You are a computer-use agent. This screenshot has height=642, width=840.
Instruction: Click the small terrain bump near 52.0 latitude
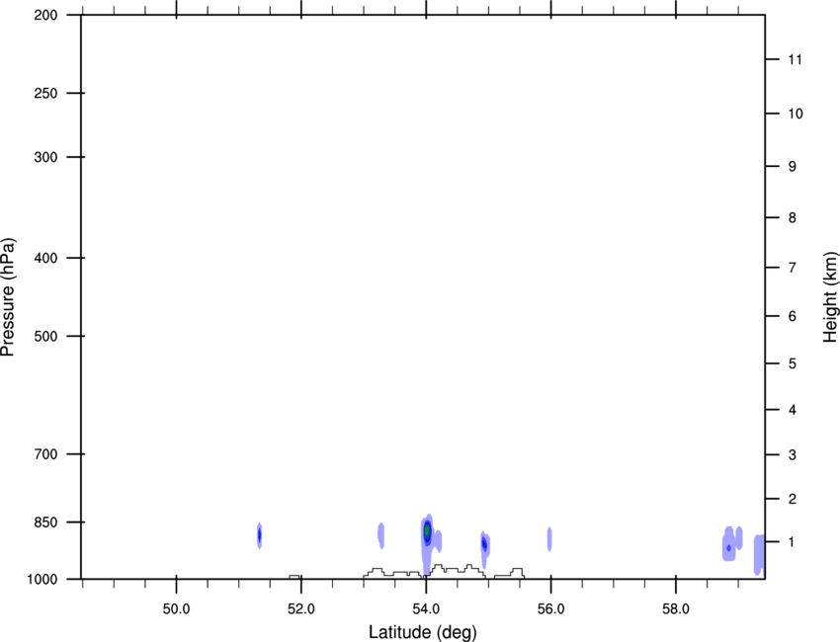coord(294,577)
